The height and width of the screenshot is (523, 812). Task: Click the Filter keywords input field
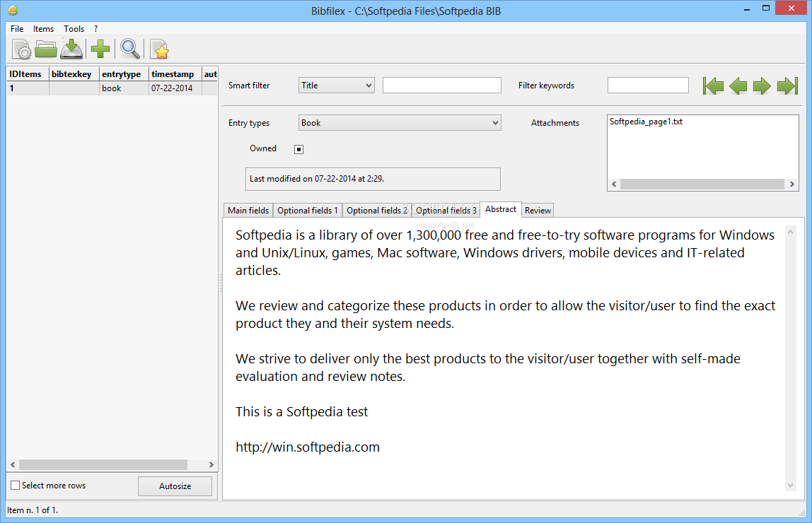648,86
